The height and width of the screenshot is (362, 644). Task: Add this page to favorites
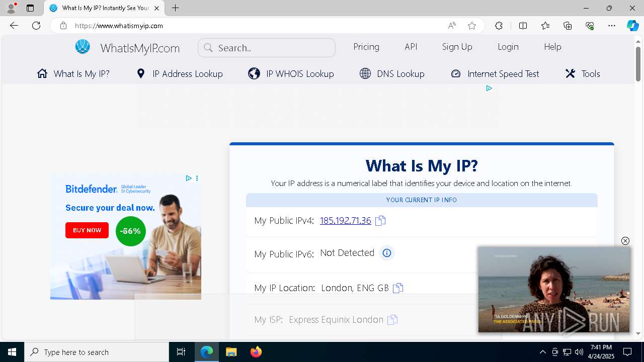click(472, 26)
